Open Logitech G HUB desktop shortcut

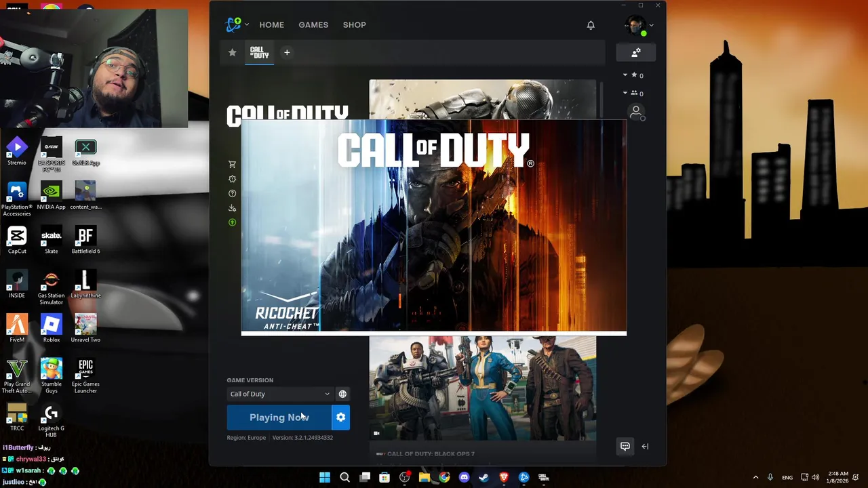(52, 420)
